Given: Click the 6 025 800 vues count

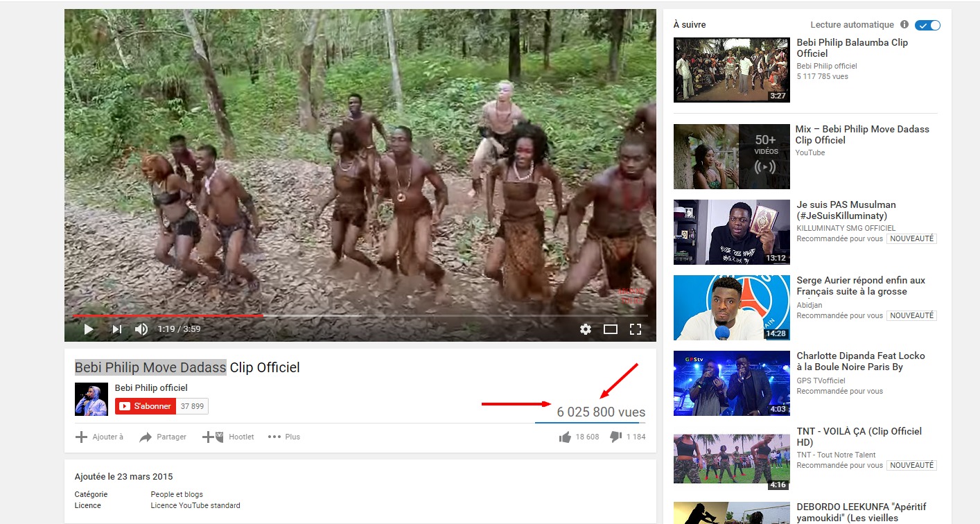Looking at the screenshot, I should [601, 412].
